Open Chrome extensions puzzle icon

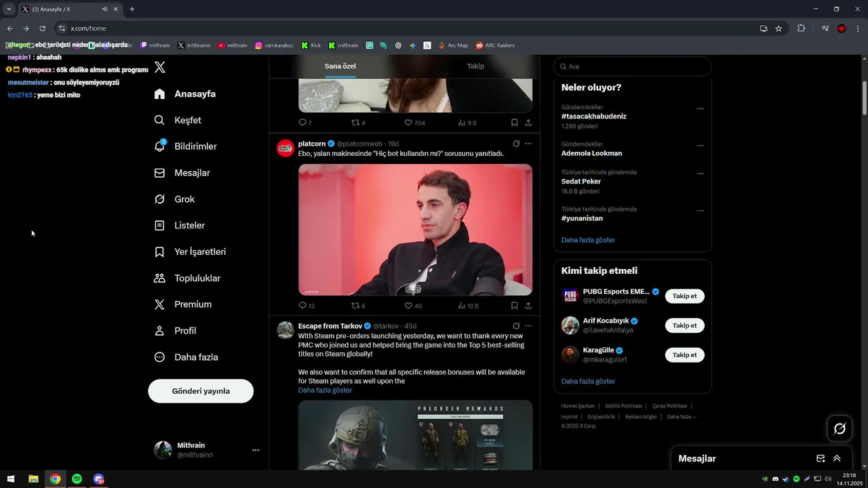[x=801, y=28]
